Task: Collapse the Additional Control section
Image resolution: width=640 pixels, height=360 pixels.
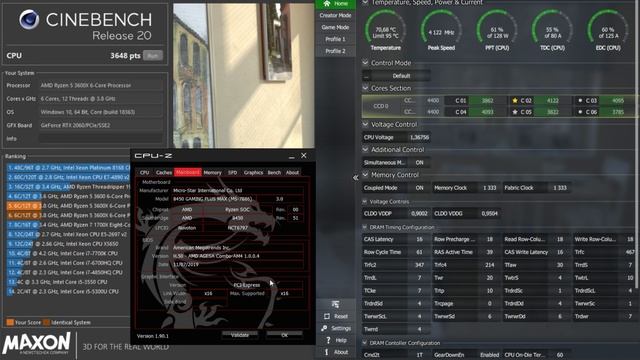Action: pos(365,149)
